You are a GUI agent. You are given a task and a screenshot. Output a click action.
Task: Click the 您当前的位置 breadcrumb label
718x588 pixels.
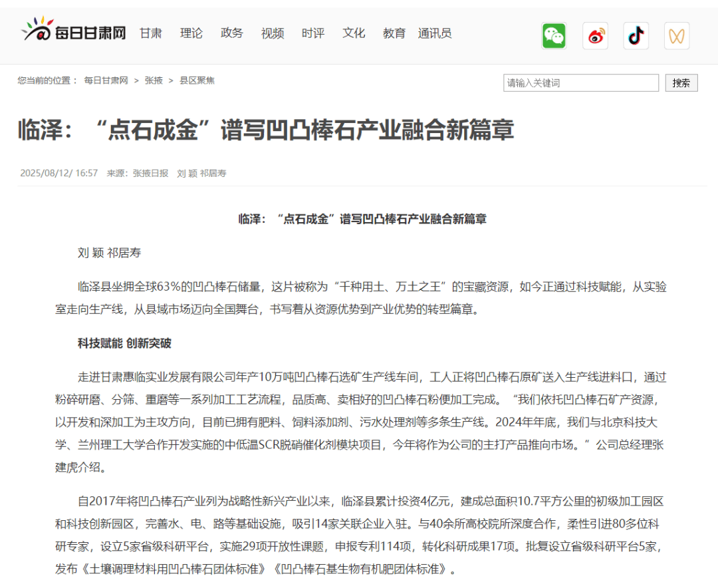[x=48, y=80]
